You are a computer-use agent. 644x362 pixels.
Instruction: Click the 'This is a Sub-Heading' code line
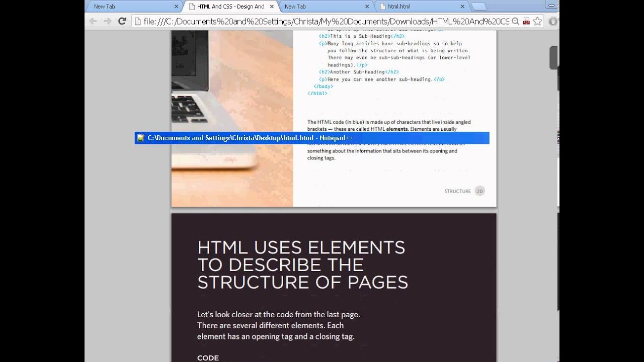(362, 36)
